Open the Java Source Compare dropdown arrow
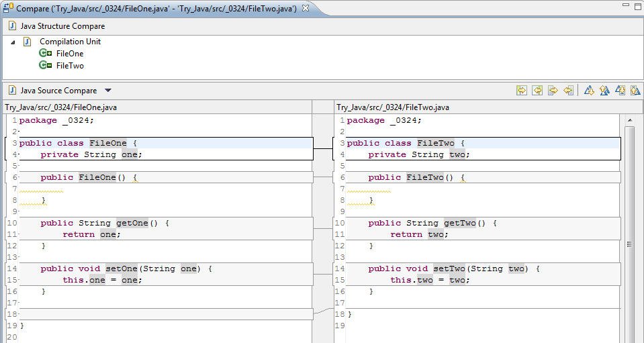This screenshot has width=644, height=343. point(107,91)
